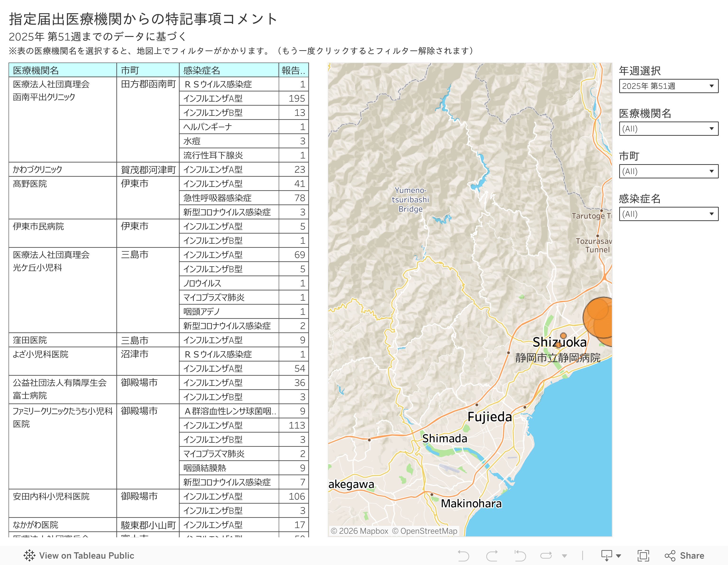
Task: Select 伊東市民病院 in the table
Action: pos(38,226)
